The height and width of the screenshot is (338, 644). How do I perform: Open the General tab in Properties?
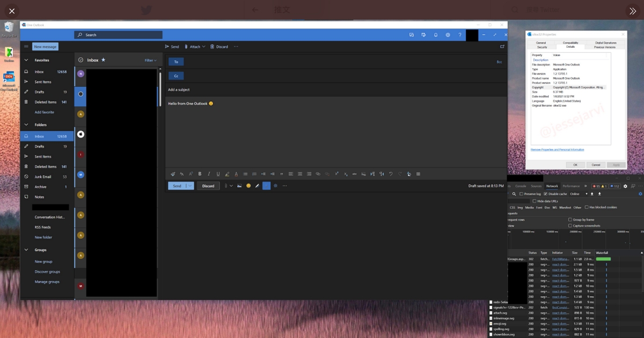pos(541,43)
